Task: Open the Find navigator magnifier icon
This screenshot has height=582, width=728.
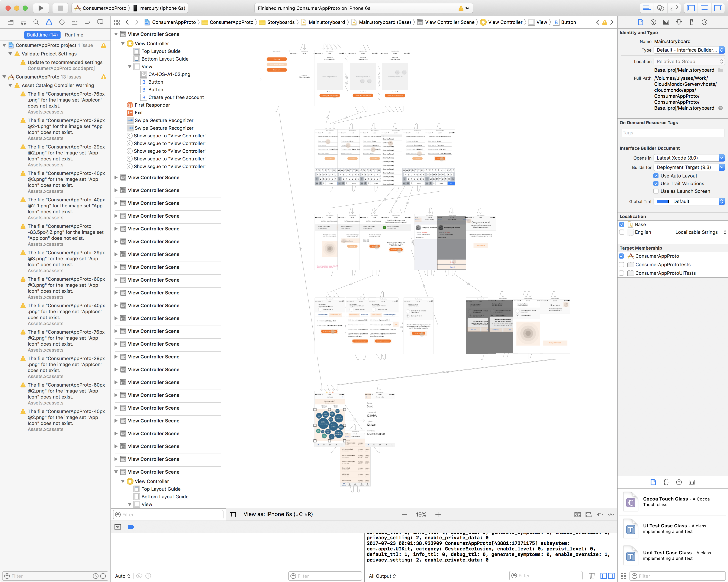Action: 36,22
